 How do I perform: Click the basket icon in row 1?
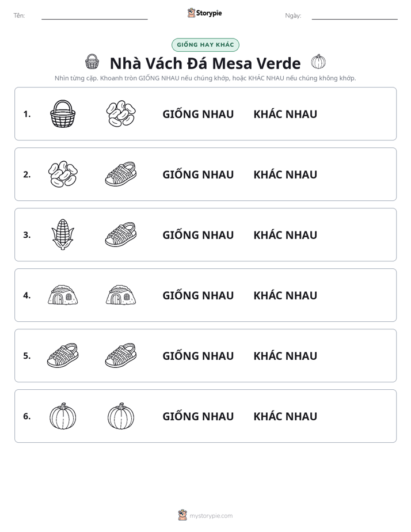pos(63,113)
